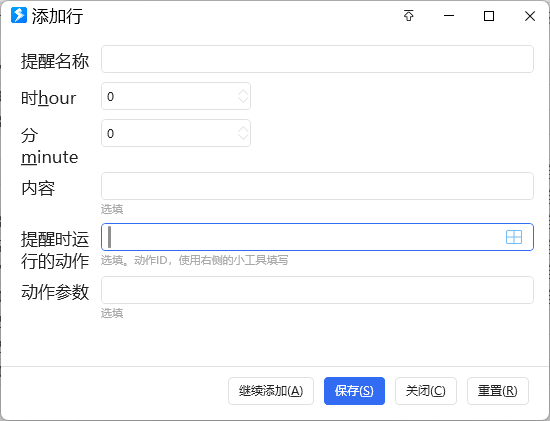Maximize the 添加行 window
This screenshot has width=550, height=421.
[489, 16]
